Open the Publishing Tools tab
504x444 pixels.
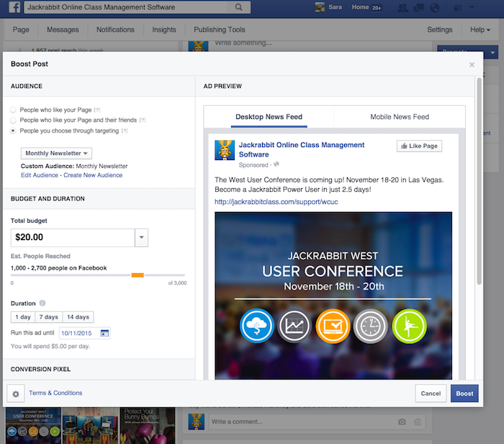click(x=219, y=30)
